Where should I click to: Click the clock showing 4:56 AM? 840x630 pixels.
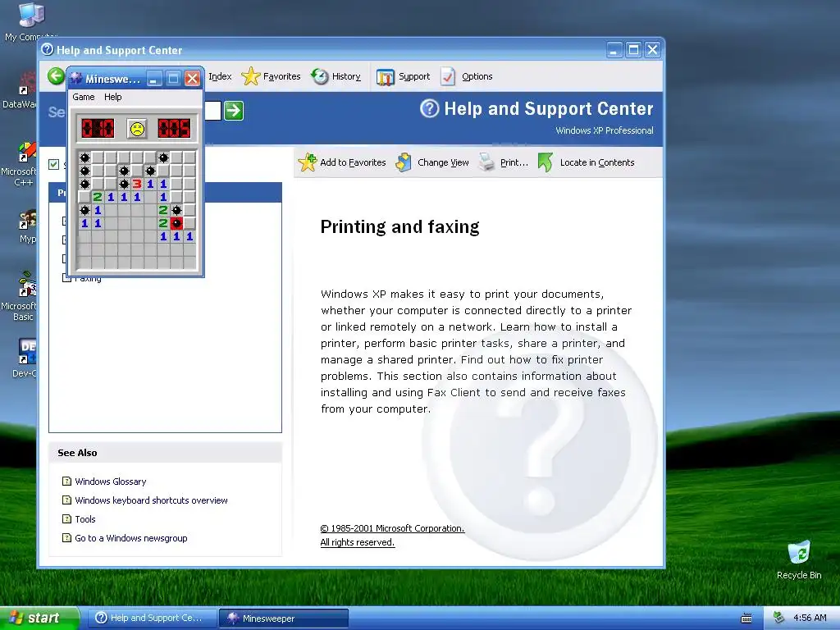point(810,619)
